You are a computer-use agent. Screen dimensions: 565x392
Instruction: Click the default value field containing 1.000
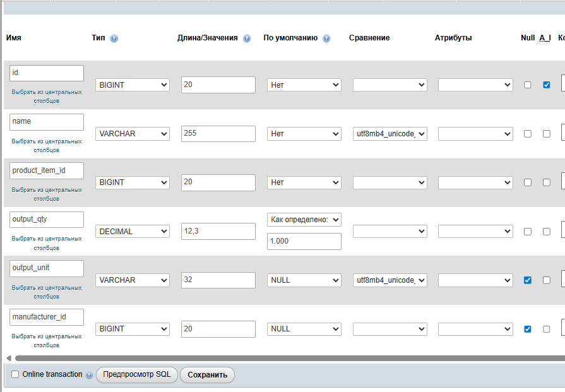[x=304, y=242]
